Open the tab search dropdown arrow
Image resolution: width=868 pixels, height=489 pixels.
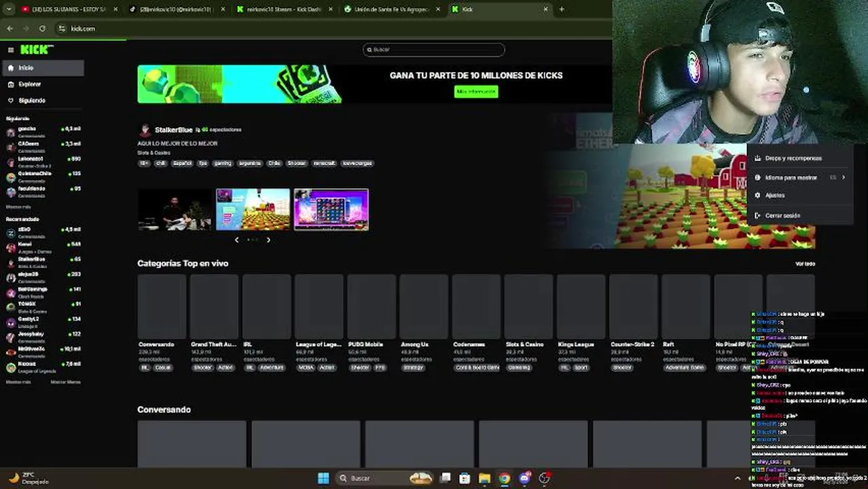pos(9,10)
